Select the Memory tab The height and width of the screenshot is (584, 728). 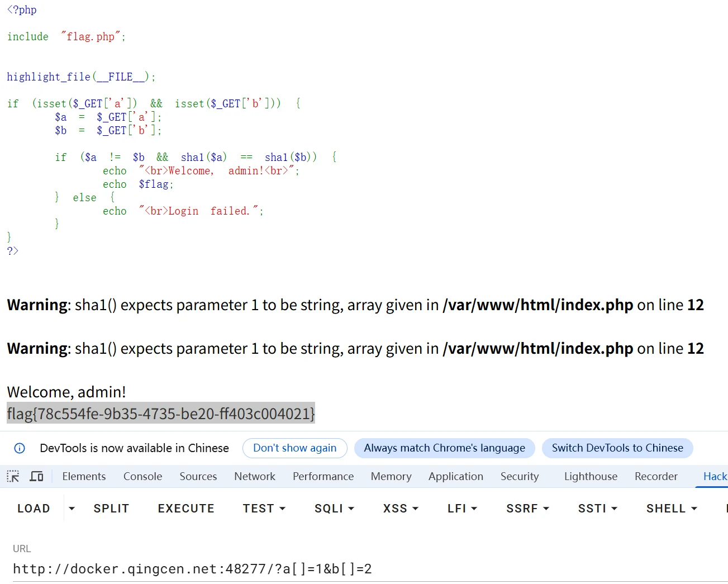pyautogui.click(x=391, y=477)
